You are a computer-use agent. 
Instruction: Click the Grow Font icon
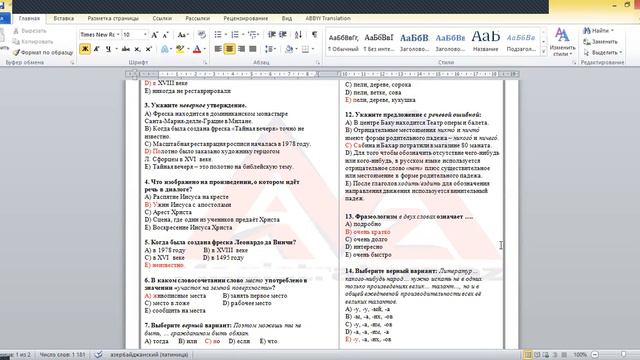[x=155, y=35]
